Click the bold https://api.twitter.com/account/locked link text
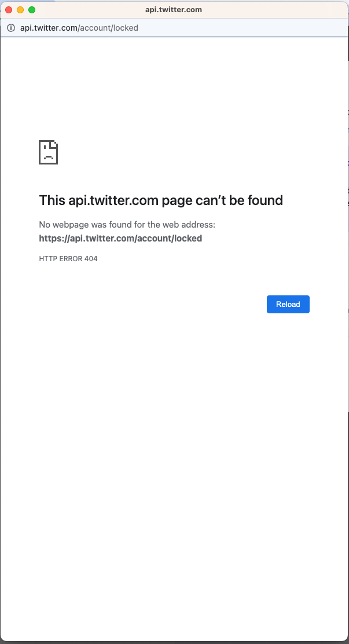 120,238
